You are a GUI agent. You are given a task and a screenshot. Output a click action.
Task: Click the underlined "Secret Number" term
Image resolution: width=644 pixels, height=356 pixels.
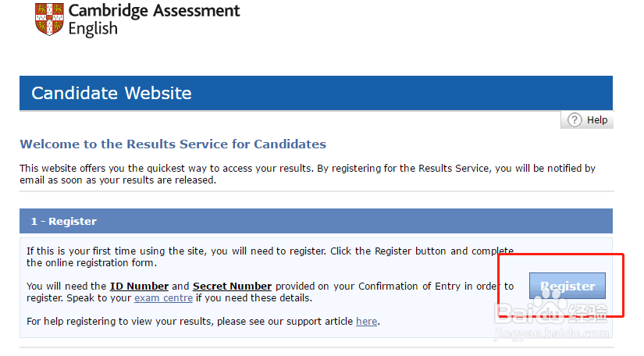232,287
